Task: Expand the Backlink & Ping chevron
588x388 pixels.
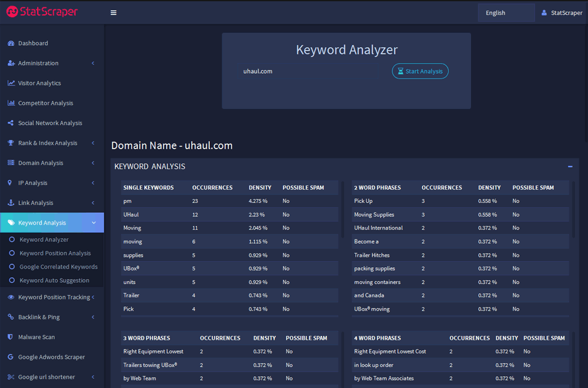Action: (93, 317)
